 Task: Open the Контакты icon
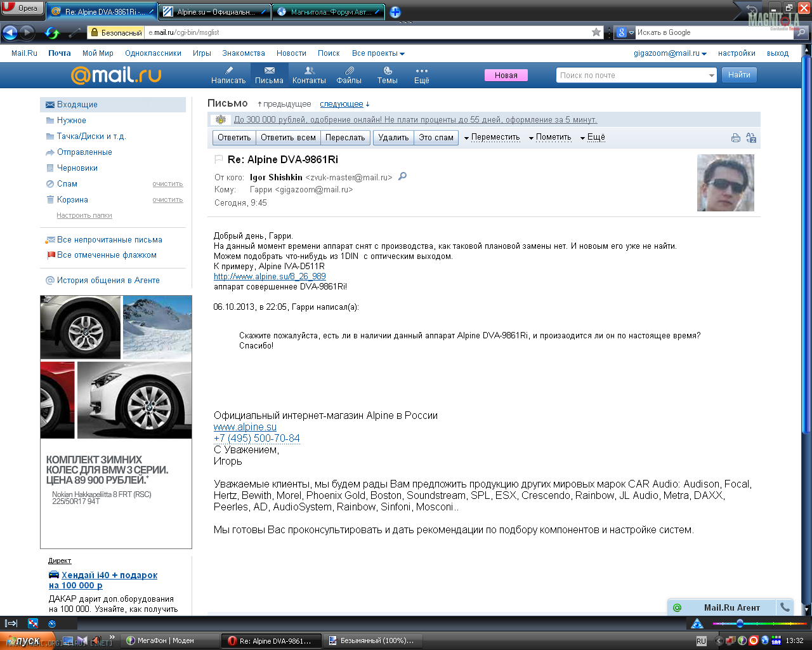coord(309,75)
